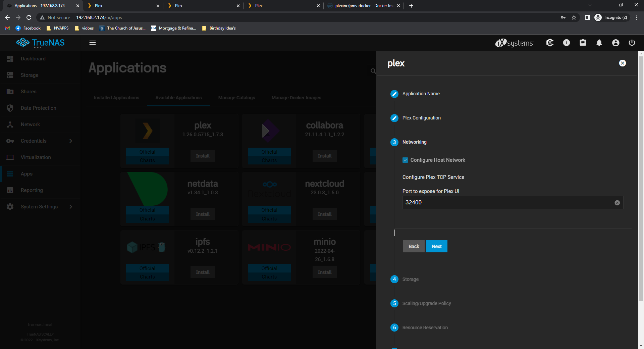Viewport: 644px width, 349px height.
Task: Open the user account icon
Action: pyautogui.click(x=616, y=43)
